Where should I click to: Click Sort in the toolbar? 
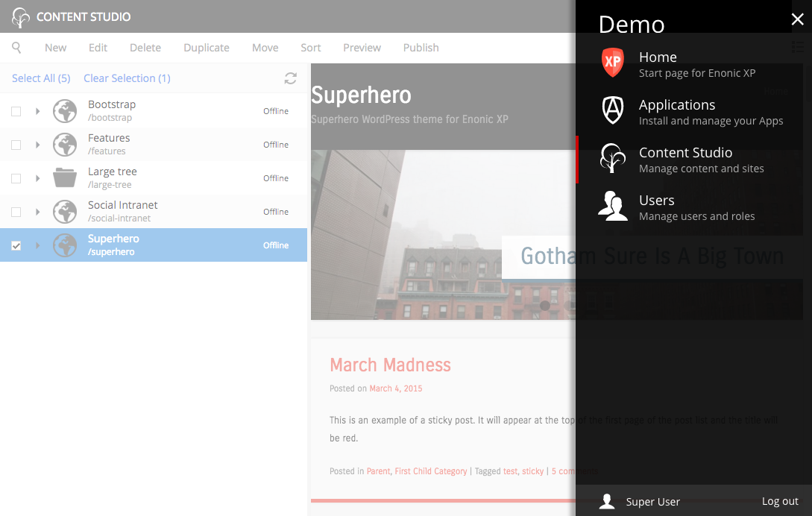(311, 48)
